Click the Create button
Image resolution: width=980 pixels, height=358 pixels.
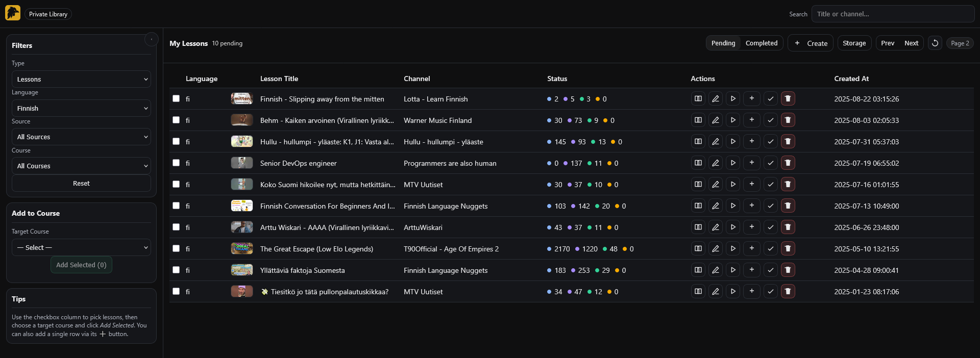click(811, 43)
